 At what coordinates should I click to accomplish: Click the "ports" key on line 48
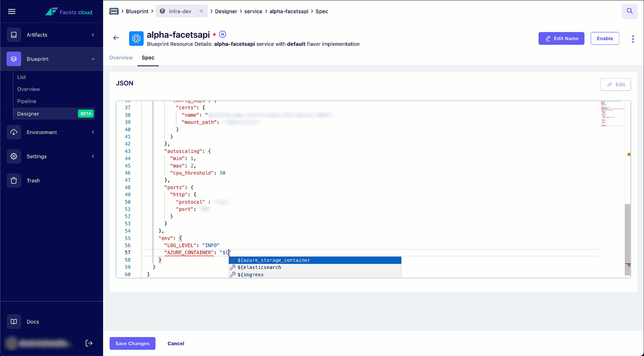click(x=174, y=188)
